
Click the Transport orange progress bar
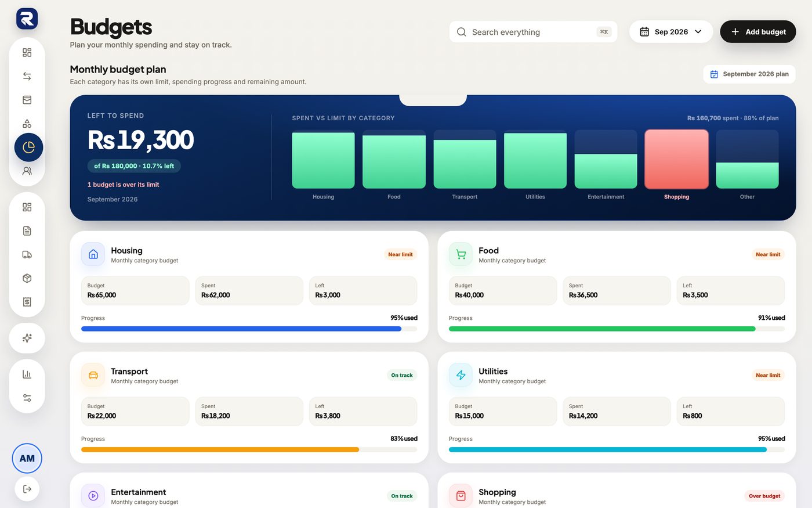coord(249,449)
